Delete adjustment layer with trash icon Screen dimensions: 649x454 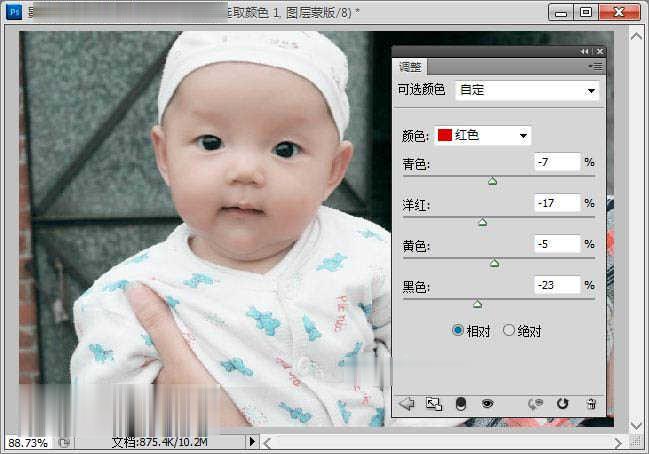[591, 404]
